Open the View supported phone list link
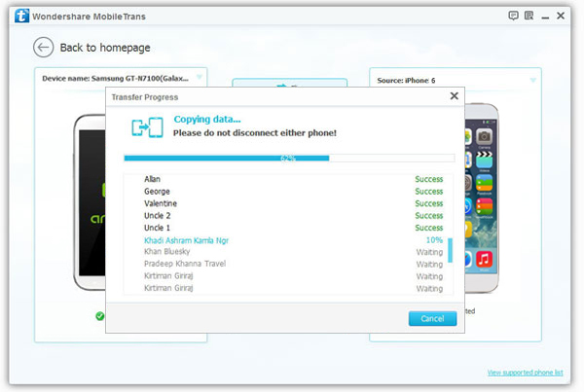The image size is (584, 392). point(526,373)
